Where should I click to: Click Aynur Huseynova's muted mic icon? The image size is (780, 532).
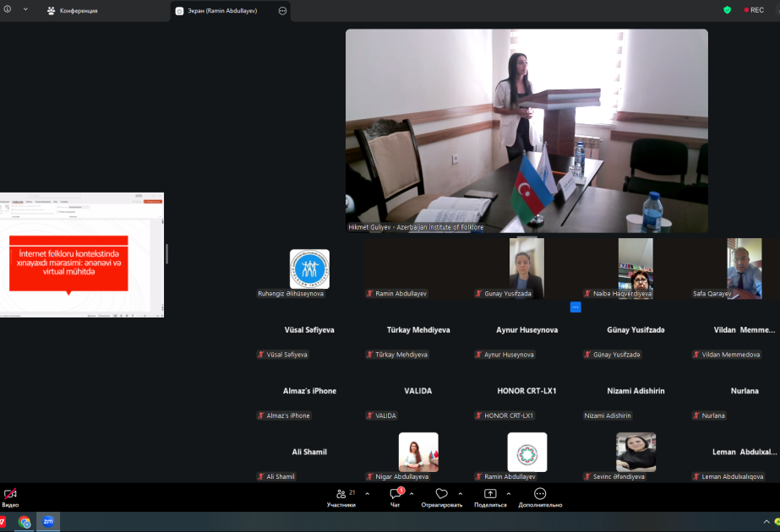coord(478,355)
